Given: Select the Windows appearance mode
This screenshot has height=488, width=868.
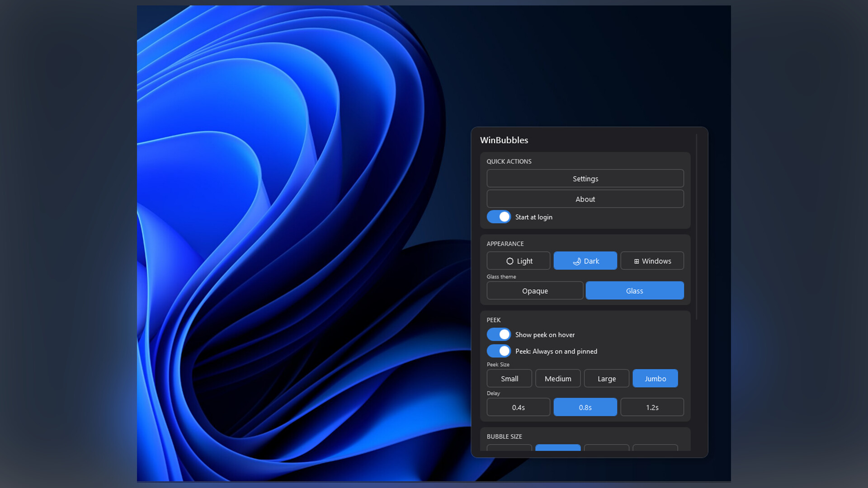Looking at the screenshot, I should click(x=652, y=261).
